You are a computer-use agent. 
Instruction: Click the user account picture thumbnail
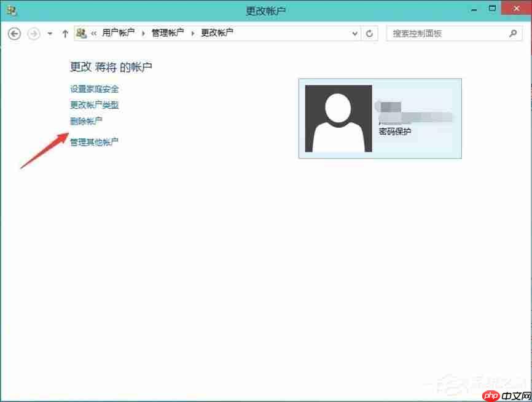click(x=338, y=118)
